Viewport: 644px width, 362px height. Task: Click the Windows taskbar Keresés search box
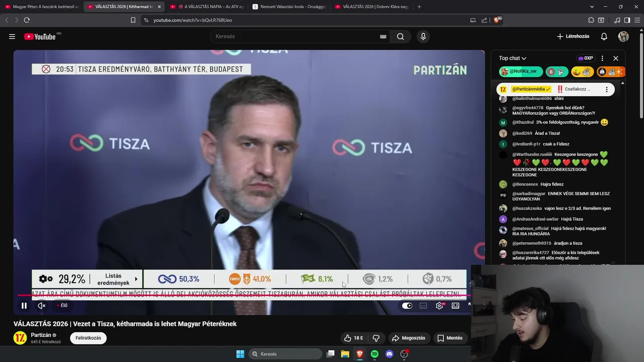(x=286, y=354)
